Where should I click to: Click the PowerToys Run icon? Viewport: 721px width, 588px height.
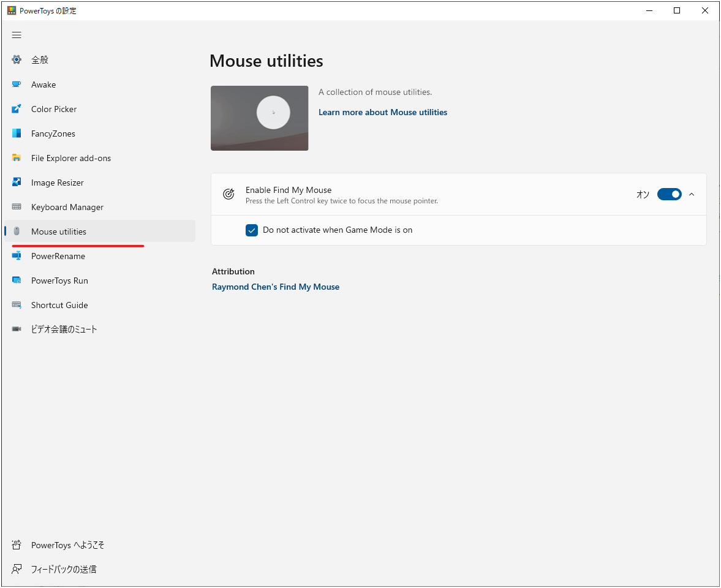17,281
